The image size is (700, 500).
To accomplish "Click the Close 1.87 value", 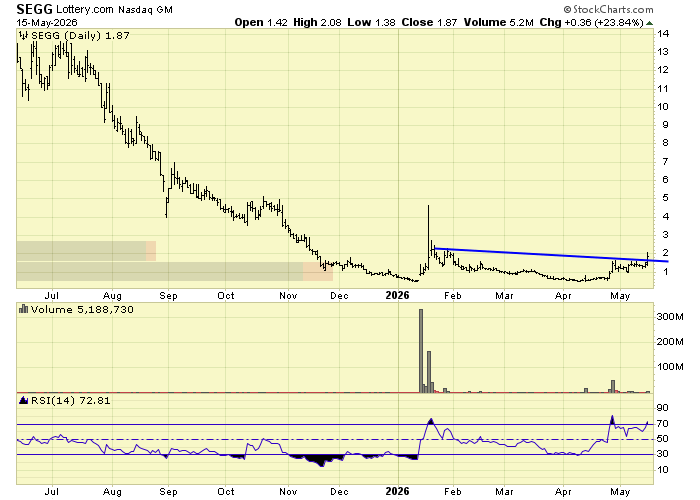I will click(429, 22).
